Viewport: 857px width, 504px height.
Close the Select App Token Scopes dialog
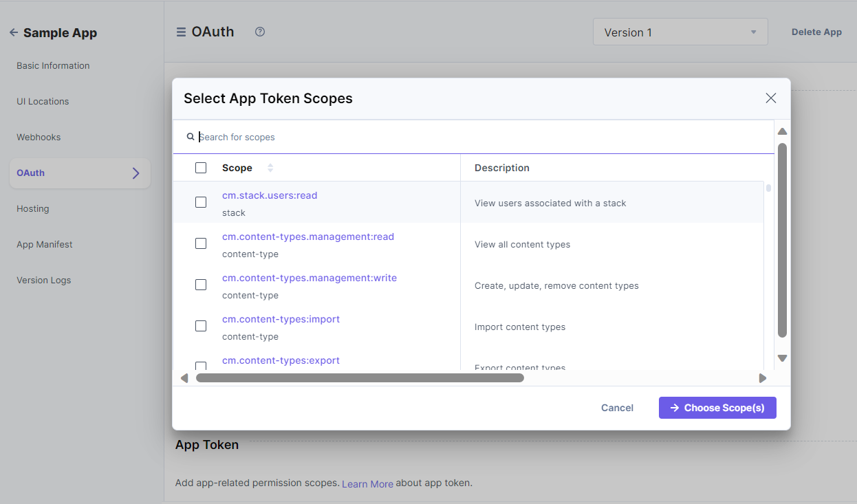[x=770, y=98]
